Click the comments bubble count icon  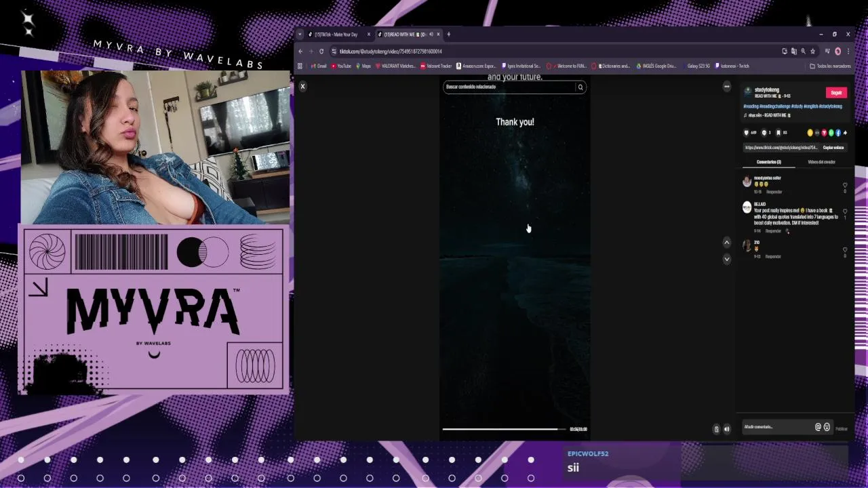[x=764, y=133]
